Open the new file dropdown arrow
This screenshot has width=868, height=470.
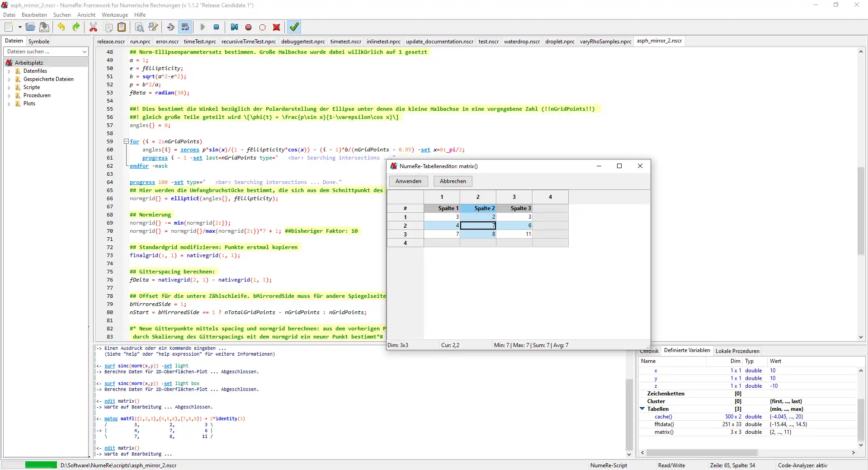[x=20, y=27]
